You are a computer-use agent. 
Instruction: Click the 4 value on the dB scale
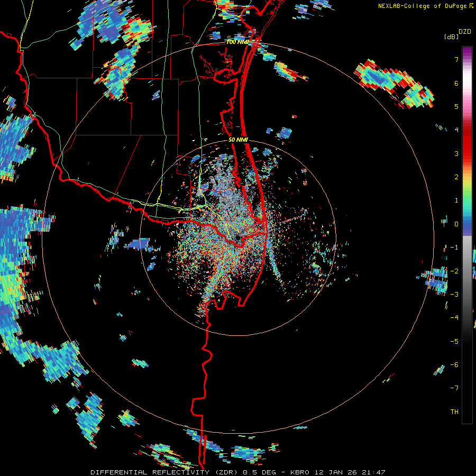(x=456, y=130)
